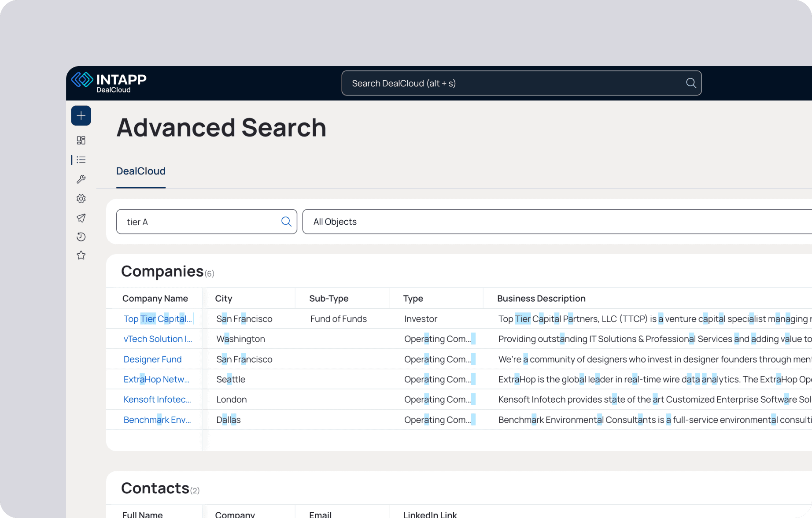Open the Benchmark Environmental company link

tap(157, 420)
